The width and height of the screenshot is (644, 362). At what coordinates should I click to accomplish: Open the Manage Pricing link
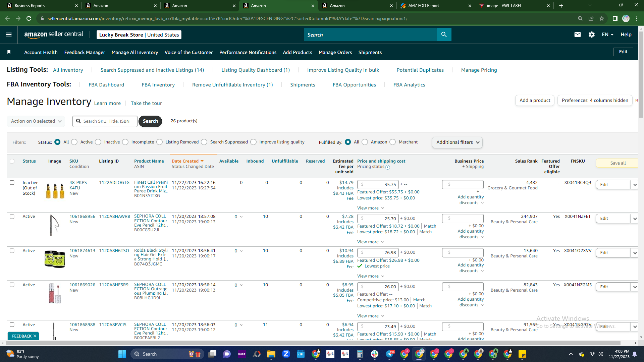pos(479,70)
